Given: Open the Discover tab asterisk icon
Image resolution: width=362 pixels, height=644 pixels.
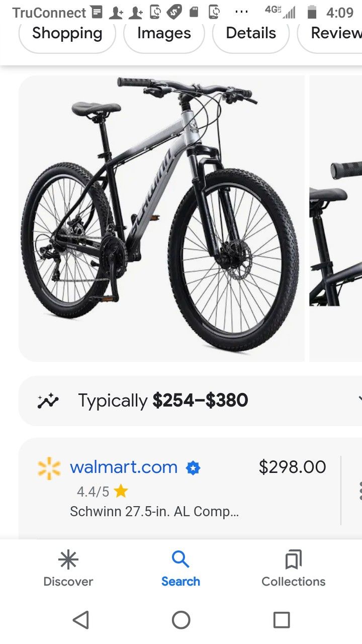Looking at the screenshot, I should 68,559.
